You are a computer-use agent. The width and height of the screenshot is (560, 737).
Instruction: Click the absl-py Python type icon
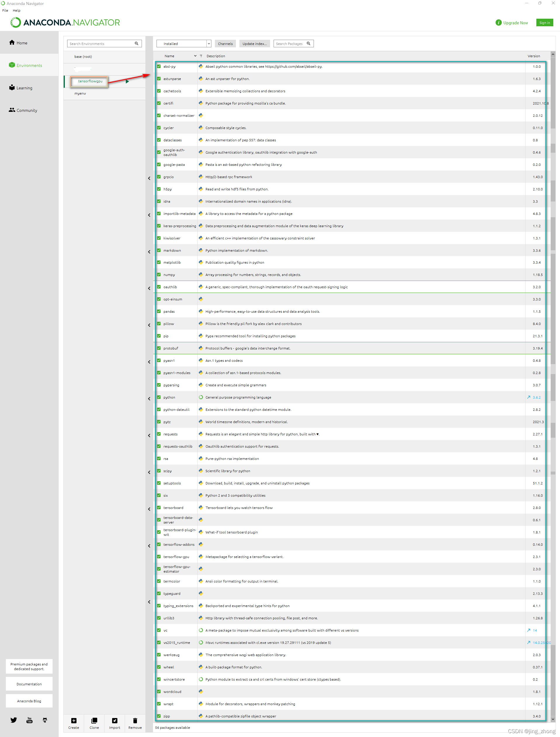201,66
